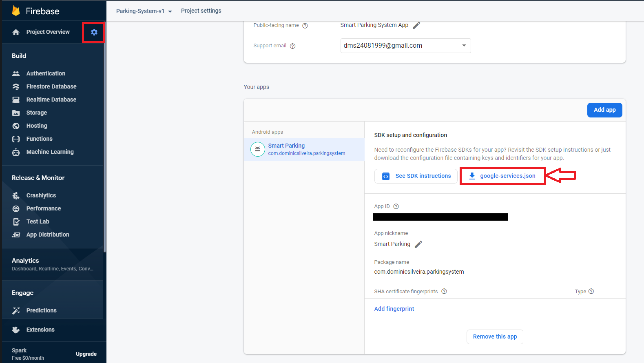This screenshot has height=363, width=644.
Task: Expand the Release & Monitor section
Action: click(38, 178)
